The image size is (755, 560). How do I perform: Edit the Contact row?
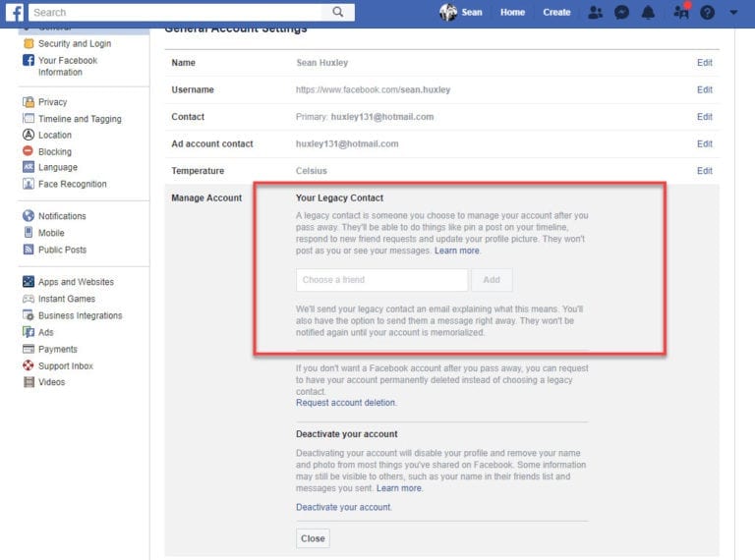point(705,117)
